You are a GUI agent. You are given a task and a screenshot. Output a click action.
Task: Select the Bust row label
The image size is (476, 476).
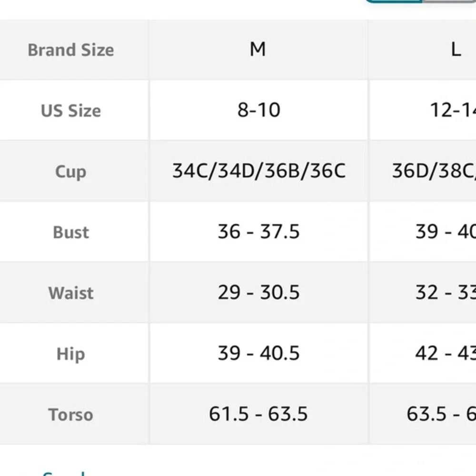[x=71, y=232]
